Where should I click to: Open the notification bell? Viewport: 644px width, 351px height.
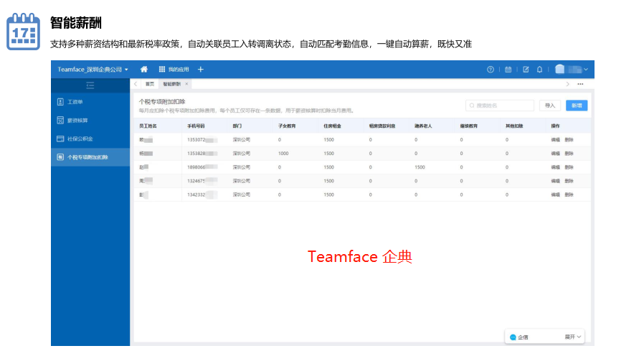[540, 70]
